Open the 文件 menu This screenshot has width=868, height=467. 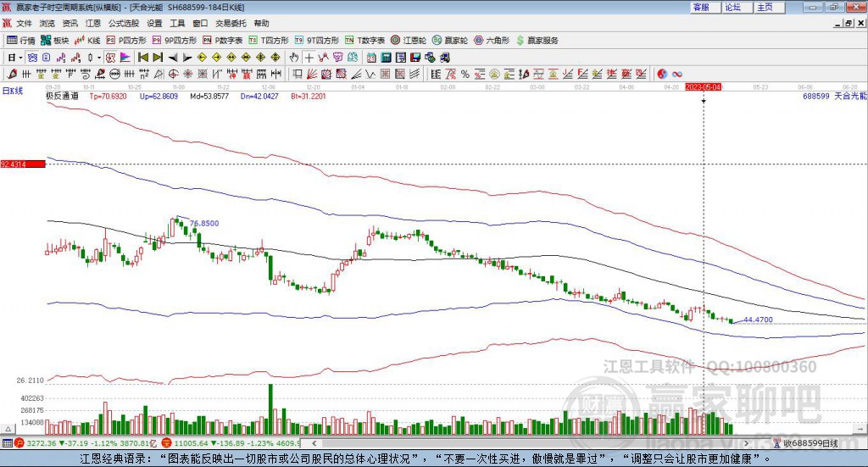[x=25, y=23]
